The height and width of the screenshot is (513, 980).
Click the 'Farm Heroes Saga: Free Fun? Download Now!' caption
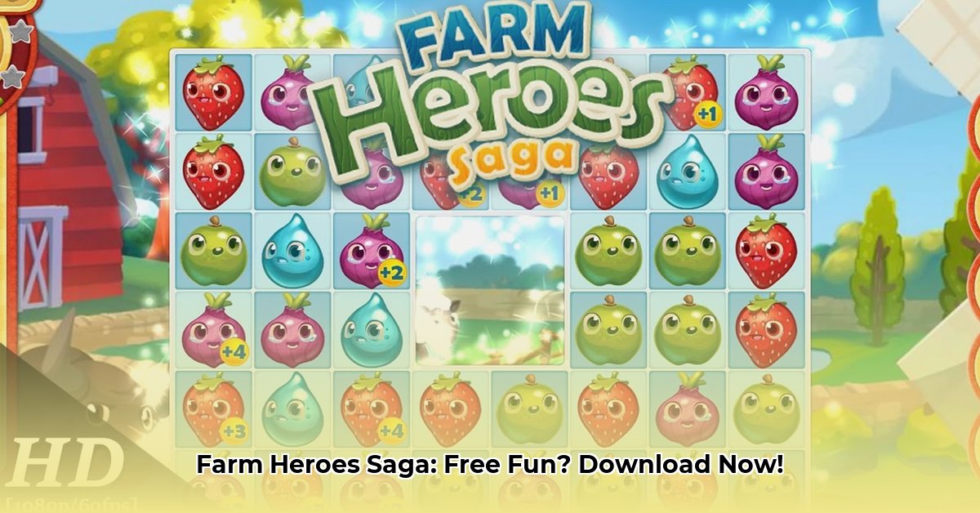click(x=490, y=466)
